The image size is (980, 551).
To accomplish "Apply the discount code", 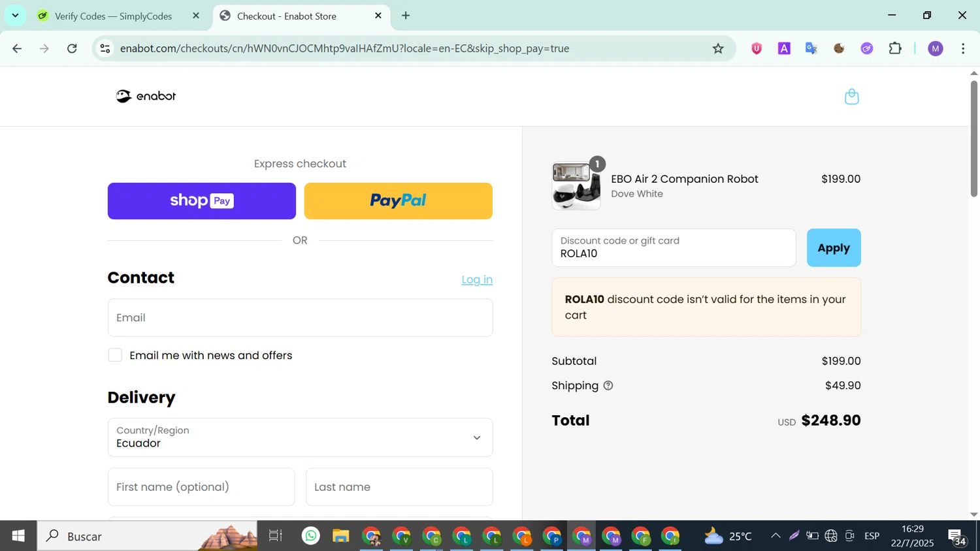I will (834, 247).
